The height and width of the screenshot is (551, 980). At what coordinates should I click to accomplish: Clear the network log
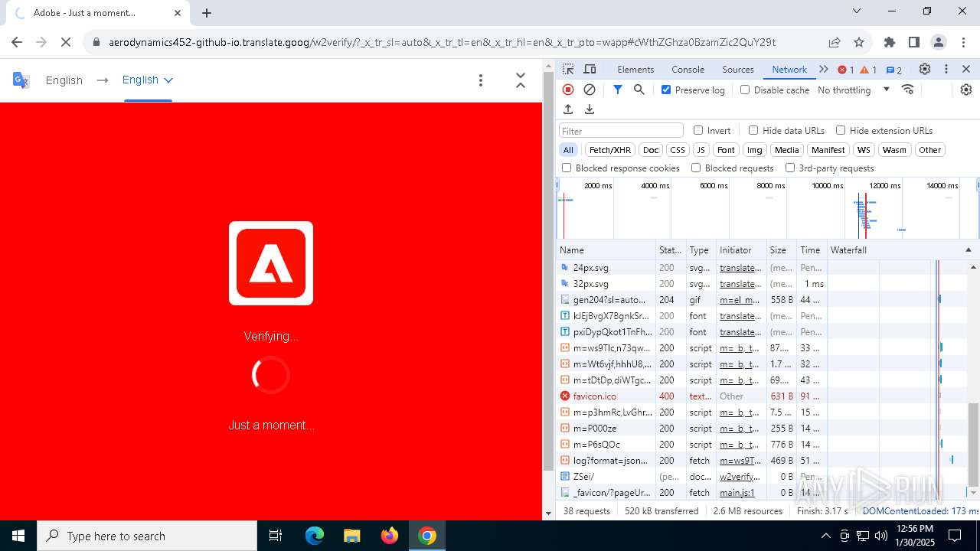pyautogui.click(x=590, y=90)
